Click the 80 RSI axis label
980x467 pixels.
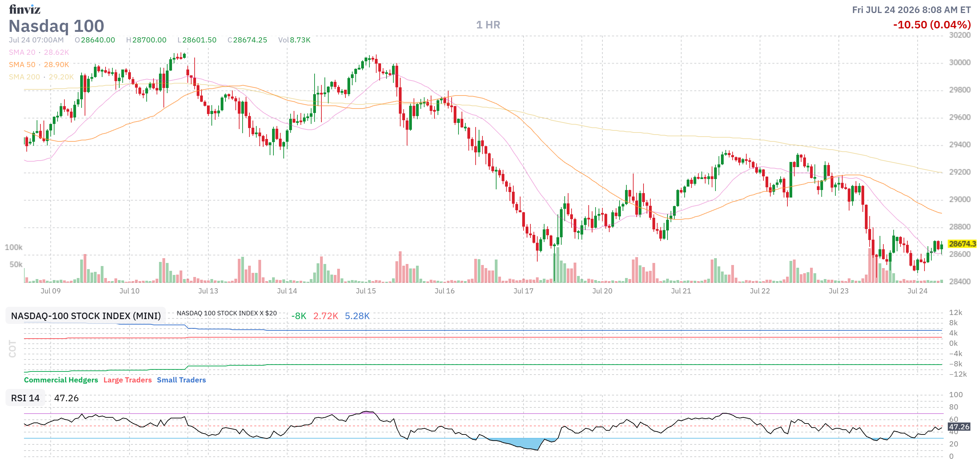(x=953, y=407)
